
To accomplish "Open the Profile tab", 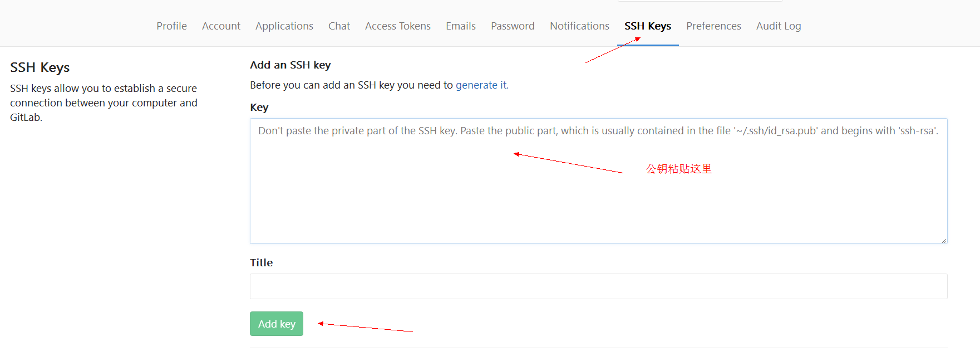I will click(171, 26).
